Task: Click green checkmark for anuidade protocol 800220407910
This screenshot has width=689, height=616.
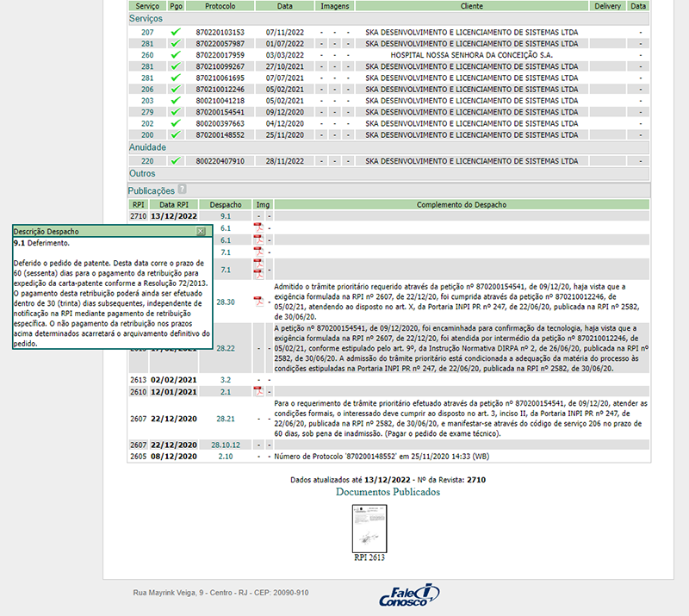Action: pyautogui.click(x=176, y=161)
